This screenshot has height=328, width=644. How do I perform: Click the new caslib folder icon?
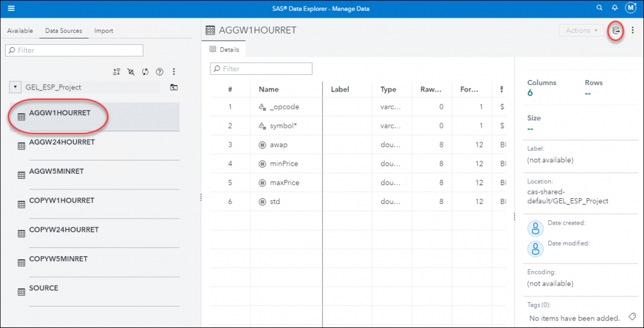pos(174,87)
